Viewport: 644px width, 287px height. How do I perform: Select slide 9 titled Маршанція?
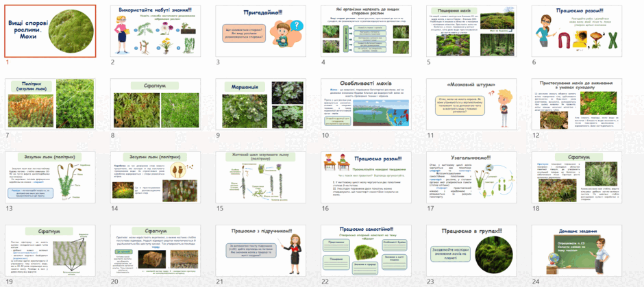click(x=261, y=104)
